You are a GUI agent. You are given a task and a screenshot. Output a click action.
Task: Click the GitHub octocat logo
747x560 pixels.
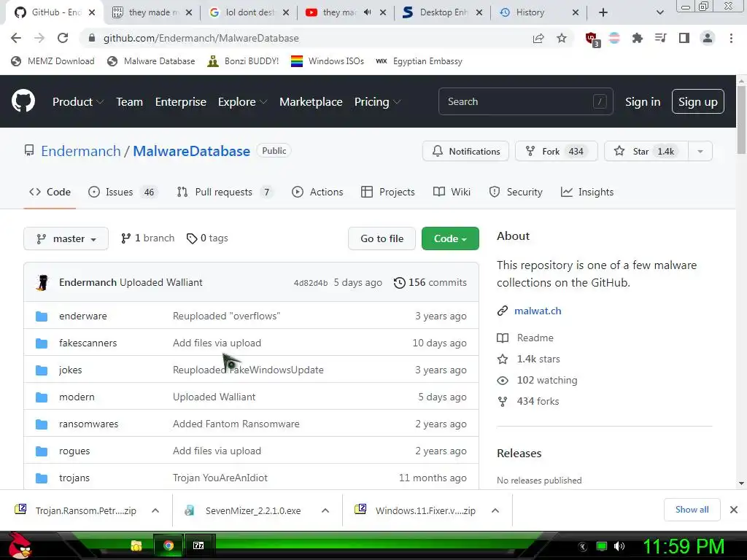point(23,101)
